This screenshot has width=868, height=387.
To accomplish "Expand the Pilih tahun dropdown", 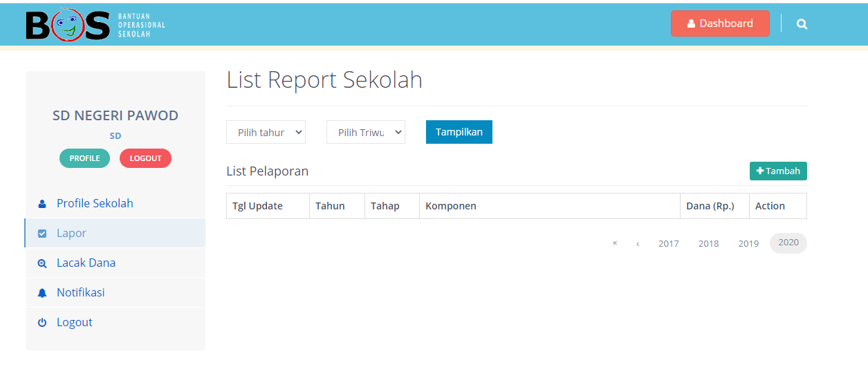I will click(x=266, y=132).
